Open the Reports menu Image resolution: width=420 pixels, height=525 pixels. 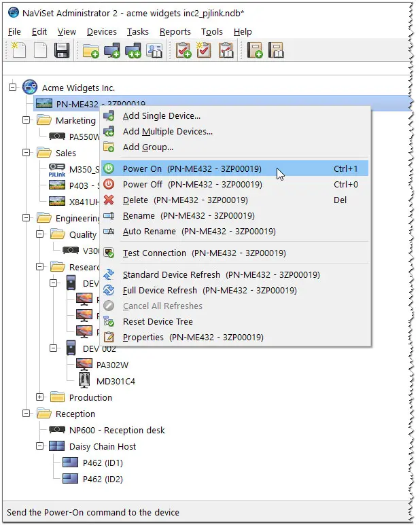175,31
